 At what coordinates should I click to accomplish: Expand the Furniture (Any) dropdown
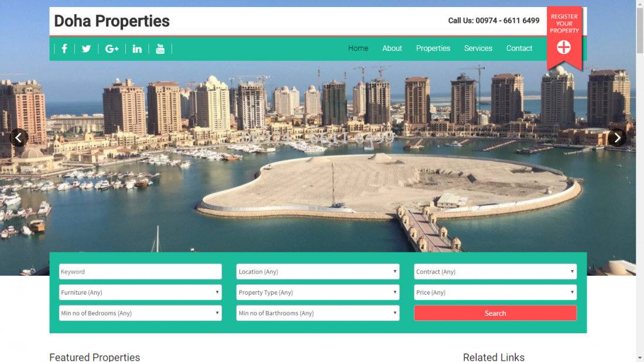pos(141,292)
